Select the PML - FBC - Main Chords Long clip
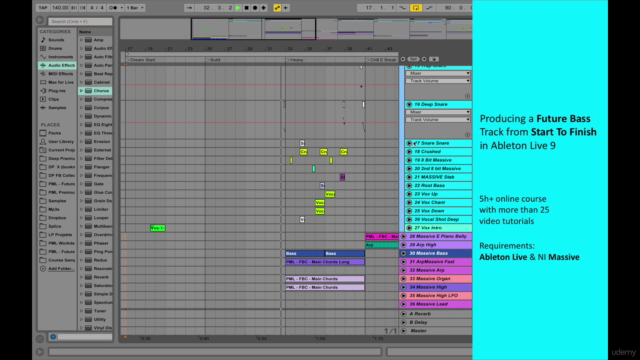This screenshot has width=640, height=360. tap(325, 262)
